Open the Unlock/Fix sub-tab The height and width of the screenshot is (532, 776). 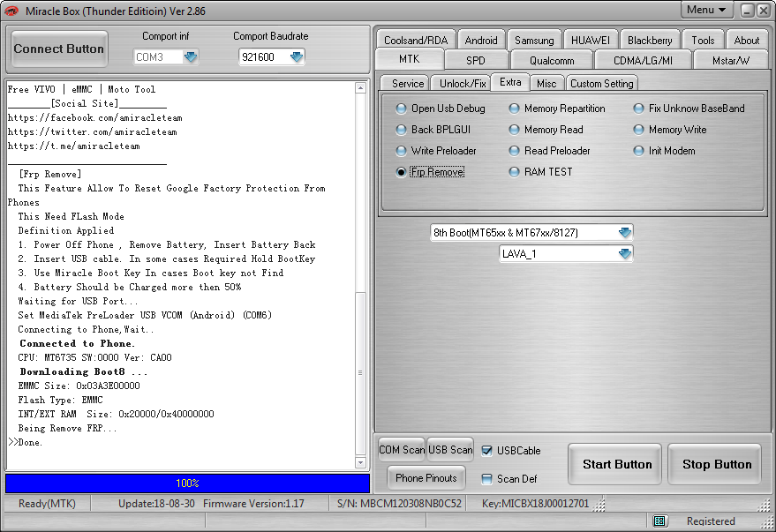click(463, 84)
